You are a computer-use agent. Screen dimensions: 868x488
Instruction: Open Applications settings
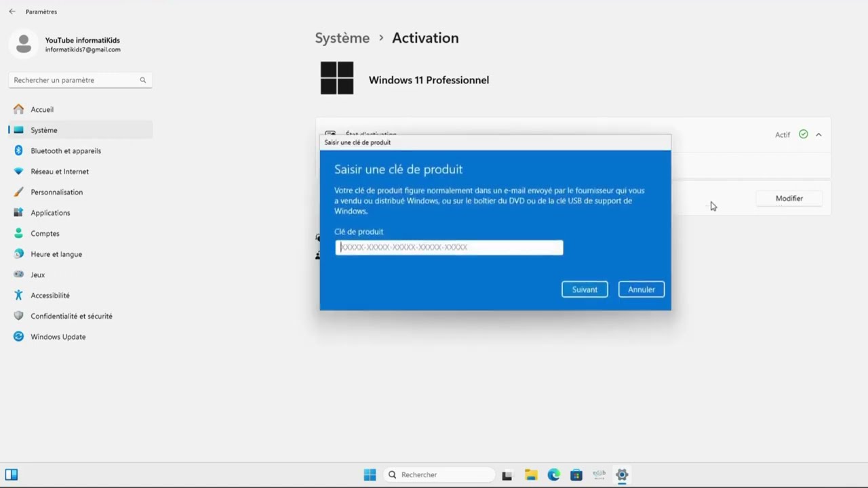coord(80,213)
